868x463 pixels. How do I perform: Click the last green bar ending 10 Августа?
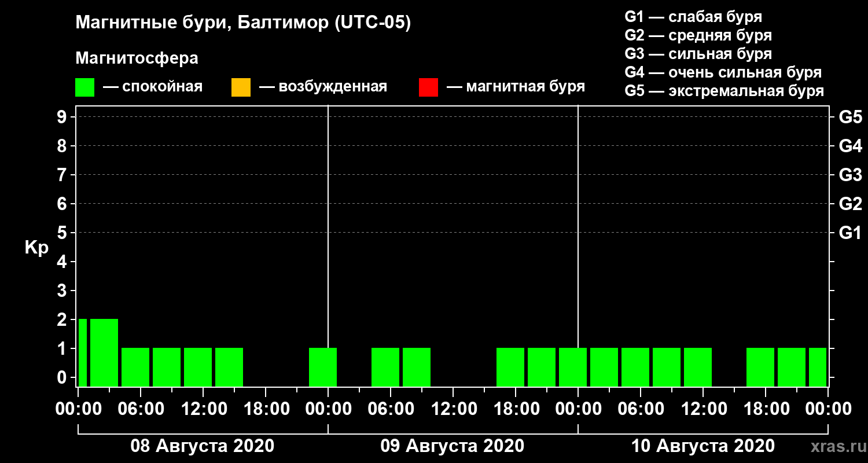tap(818, 367)
